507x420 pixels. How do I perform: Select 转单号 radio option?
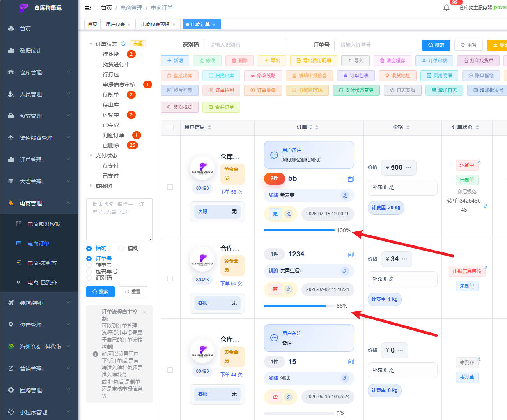tap(89, 265)
